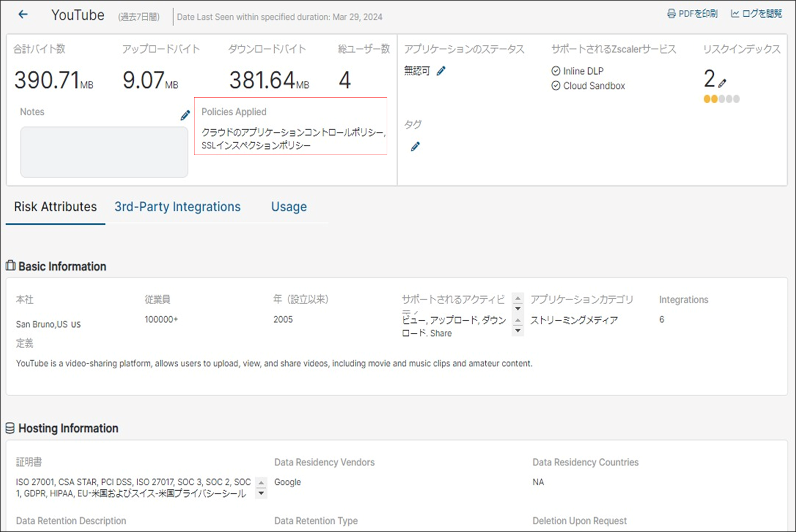Click the 無認可 status text
Viewport: 796px width, 532px height.
coord(417,71)
